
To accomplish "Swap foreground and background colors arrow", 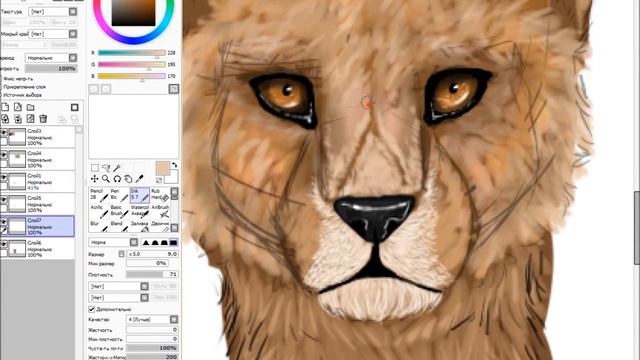I will coord(175,165).
